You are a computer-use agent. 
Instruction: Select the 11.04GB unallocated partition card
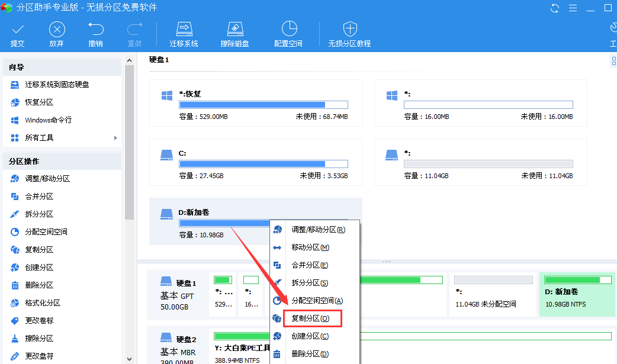click(x=480, y=162)
